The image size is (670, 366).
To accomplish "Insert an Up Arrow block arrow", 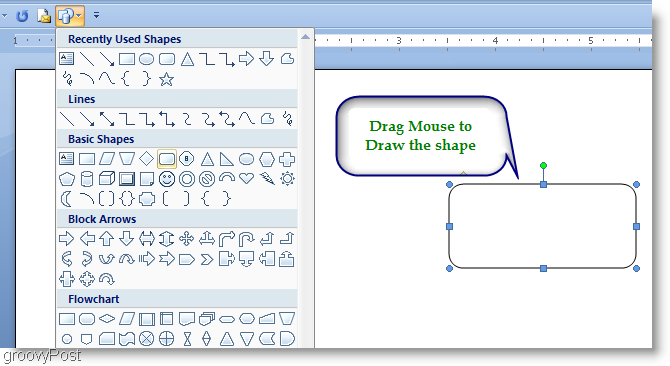I will pos(107,239).
